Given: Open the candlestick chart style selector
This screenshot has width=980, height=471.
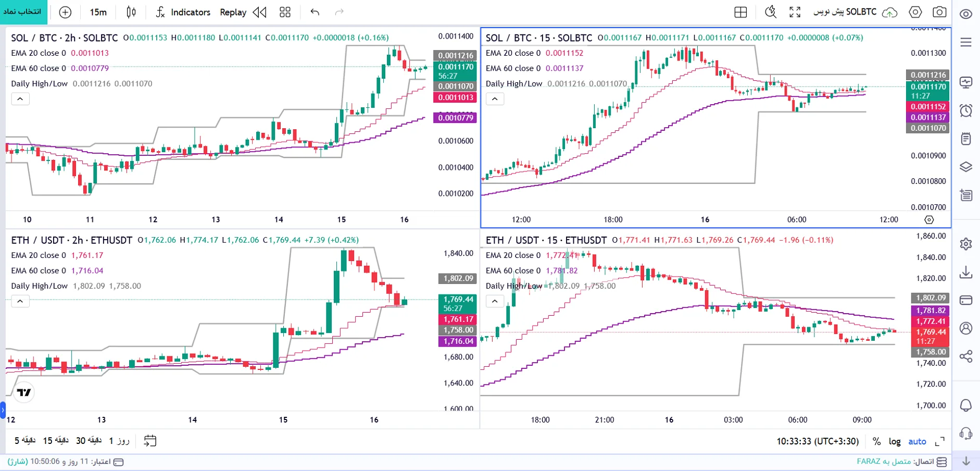Looking at the screenshot, I should coord(131,12).
